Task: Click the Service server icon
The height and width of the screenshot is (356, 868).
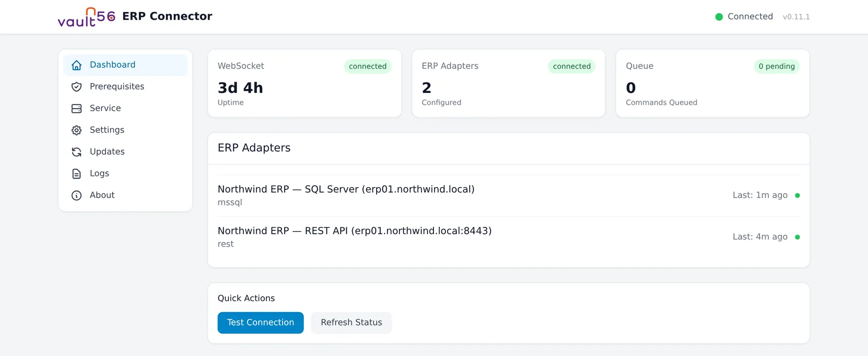Action: point(76,109)
